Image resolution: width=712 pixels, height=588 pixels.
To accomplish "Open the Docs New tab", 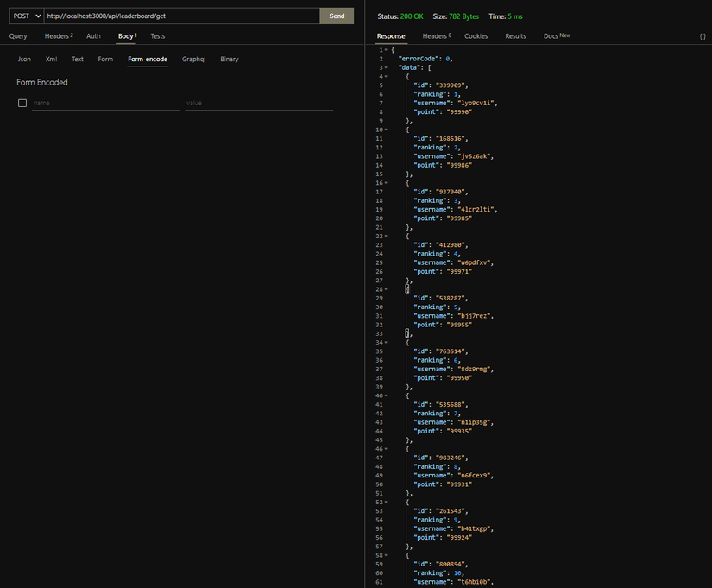I will point(558,36).
